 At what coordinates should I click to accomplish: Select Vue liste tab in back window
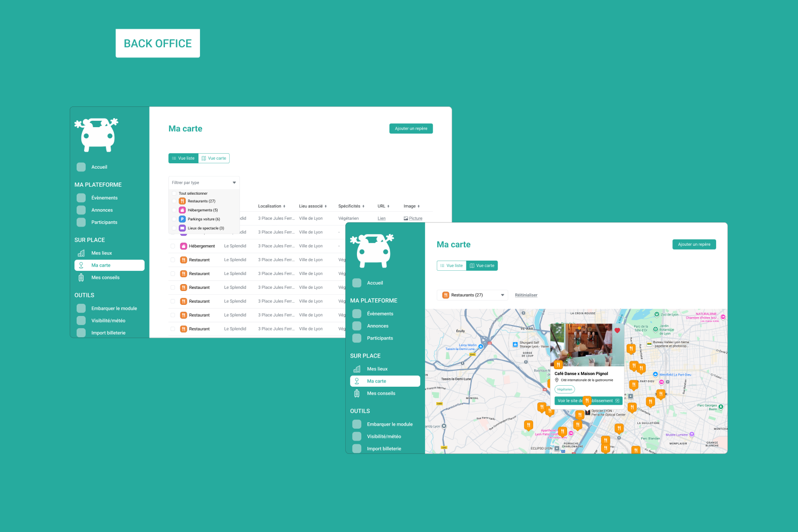pos(184,159)
